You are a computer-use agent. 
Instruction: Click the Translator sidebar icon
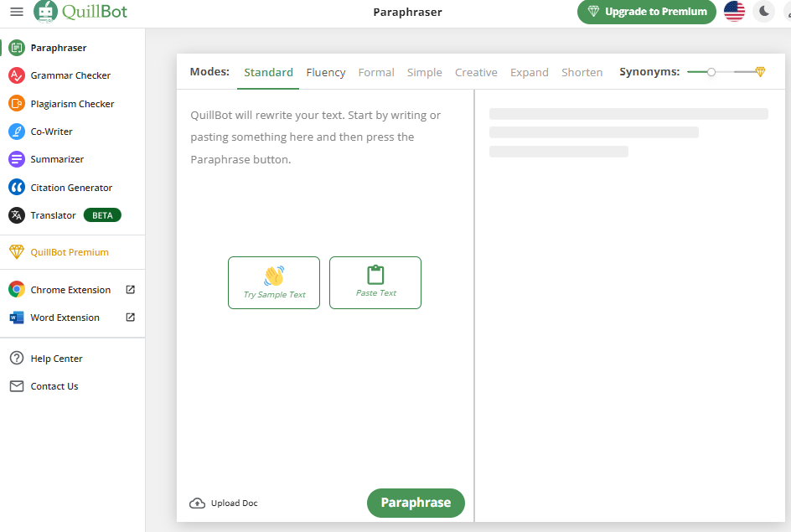pos(17,215)
